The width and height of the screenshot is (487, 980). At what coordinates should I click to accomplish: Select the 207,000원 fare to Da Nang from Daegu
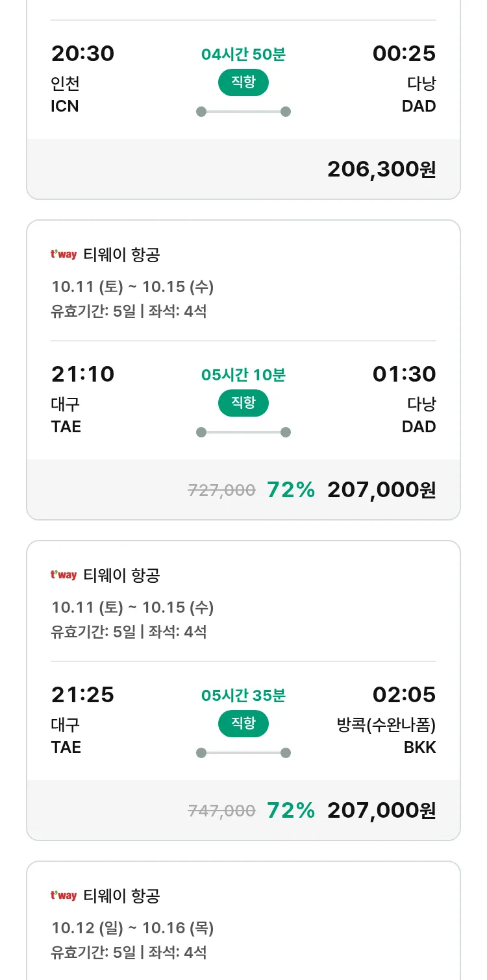click(381, 490)
